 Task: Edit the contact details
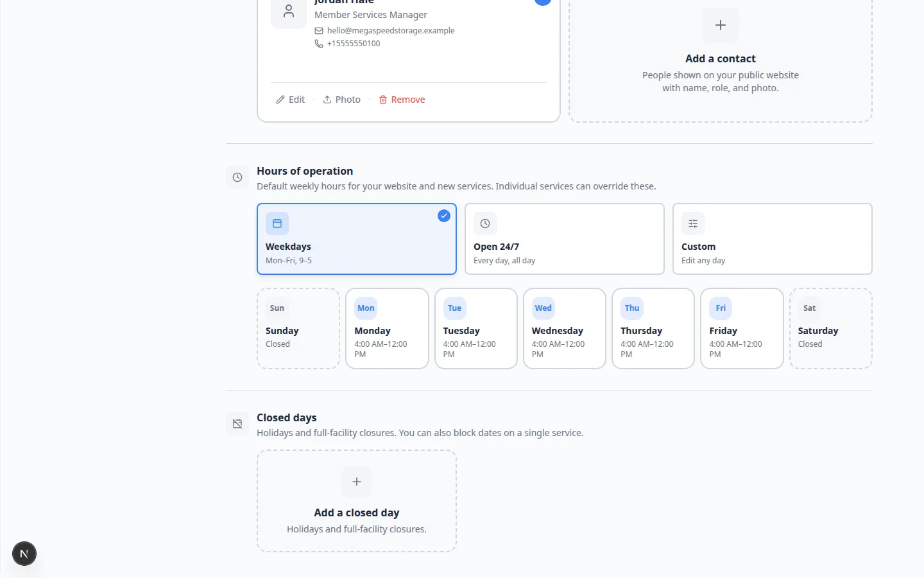(x=291, y=100)
